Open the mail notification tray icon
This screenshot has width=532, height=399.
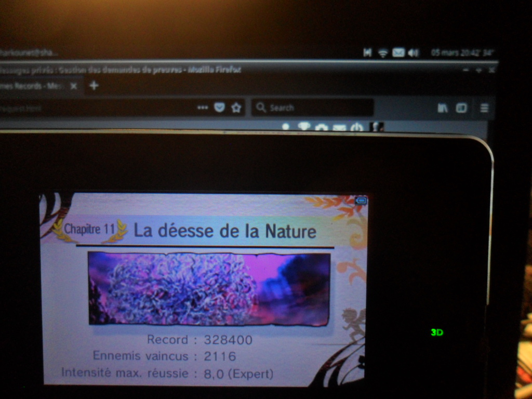(398, 52)
